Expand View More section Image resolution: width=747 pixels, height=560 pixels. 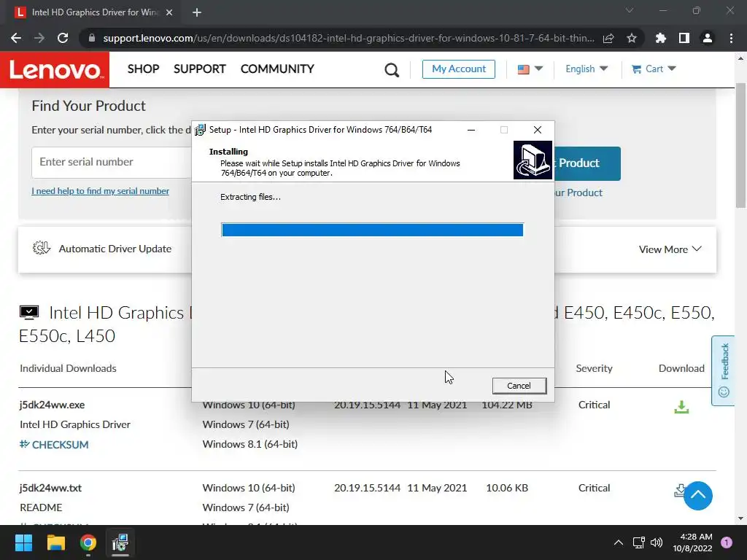point(670,249)
